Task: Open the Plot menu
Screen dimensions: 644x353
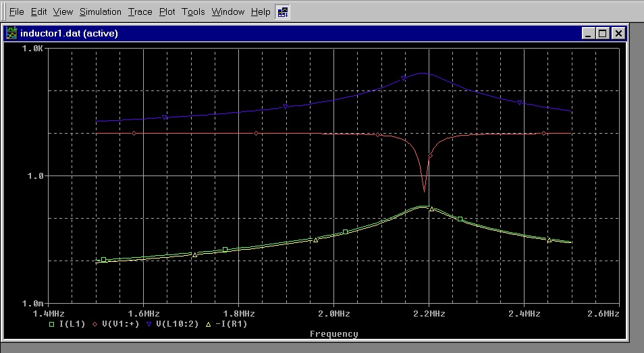Action: [x=167, y=12]
